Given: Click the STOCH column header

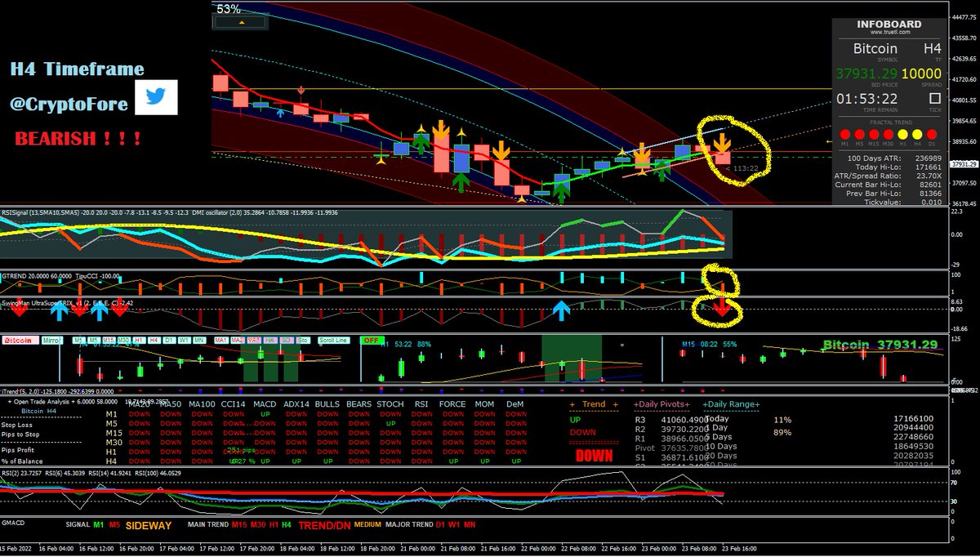Looking at the screenshot, I should 390,403.
